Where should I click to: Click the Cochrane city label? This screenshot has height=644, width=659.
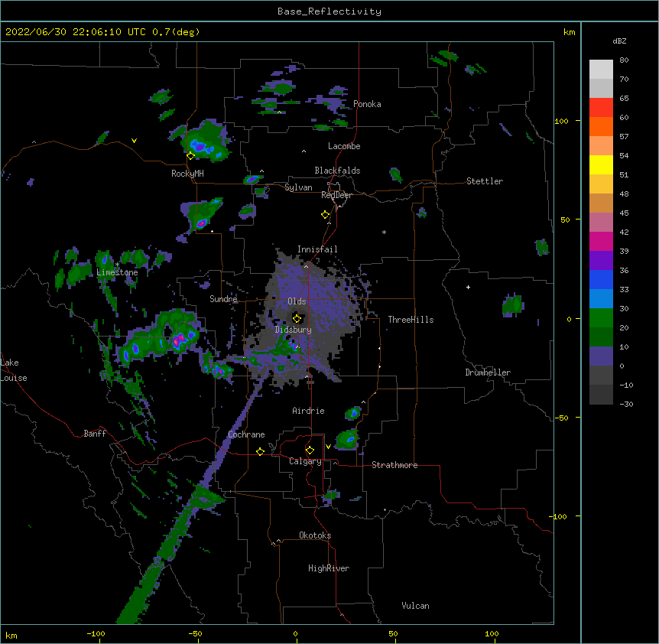pos(246,434)
